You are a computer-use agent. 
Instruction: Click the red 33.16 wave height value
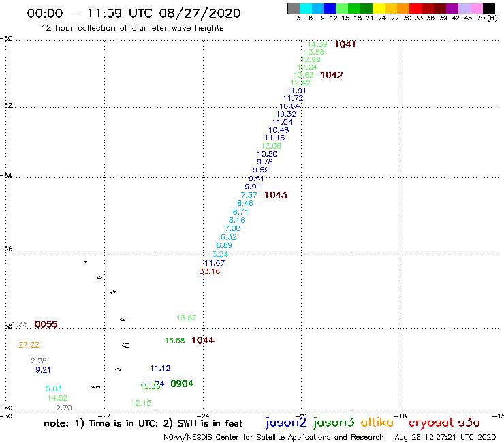pos(210,271)
